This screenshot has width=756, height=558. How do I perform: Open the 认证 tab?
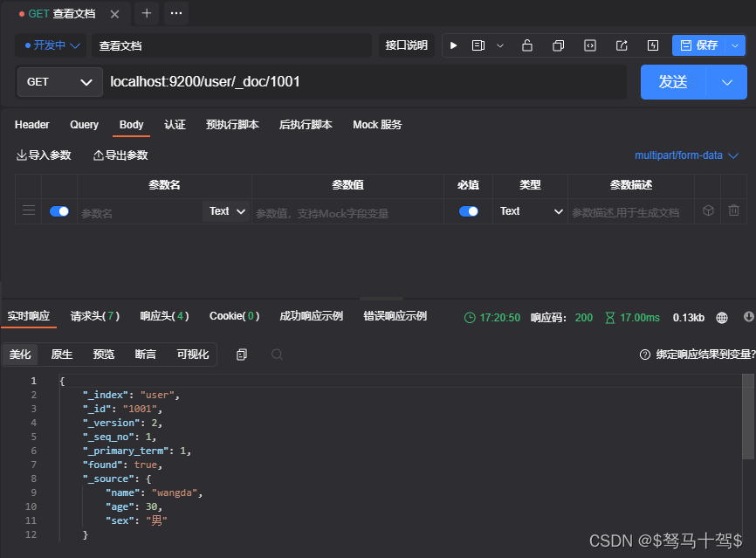pyautogui.click(x=175, y=125)
